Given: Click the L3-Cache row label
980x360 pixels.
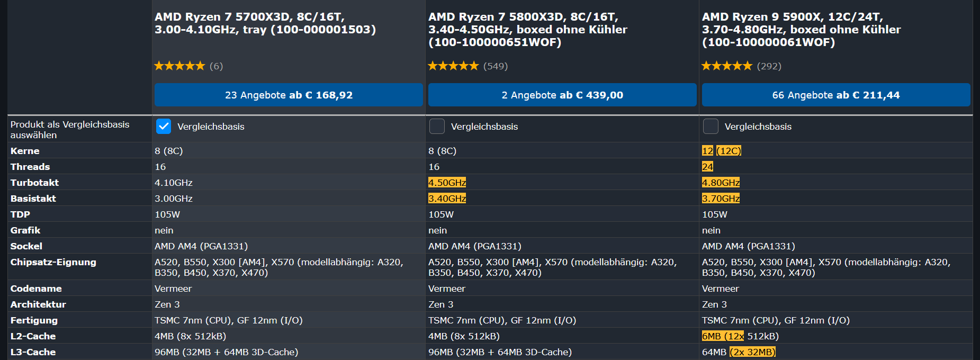Looking at the screenshot, I should (x=33, y=352).
